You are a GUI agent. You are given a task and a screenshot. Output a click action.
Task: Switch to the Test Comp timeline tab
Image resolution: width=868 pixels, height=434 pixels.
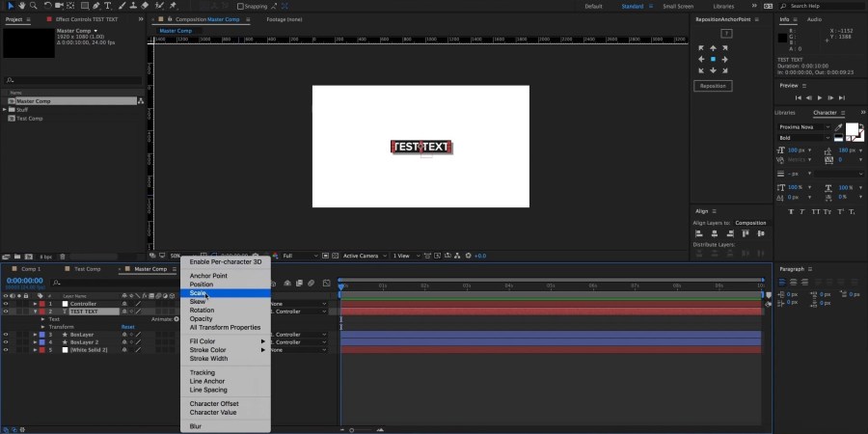tap(88, 269)
